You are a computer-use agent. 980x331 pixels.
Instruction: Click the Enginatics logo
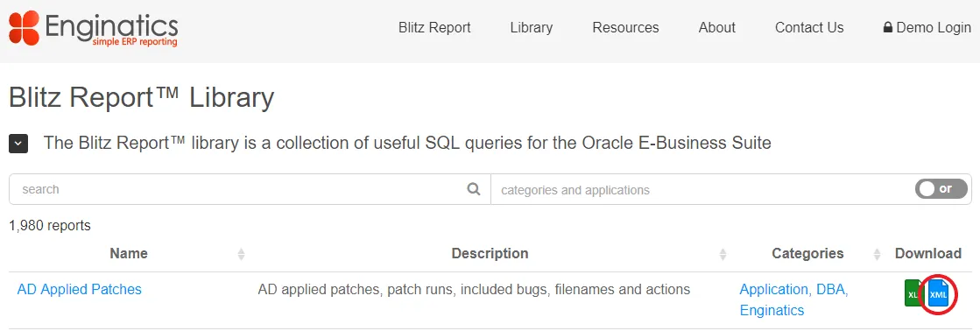[x=93, y=28]
